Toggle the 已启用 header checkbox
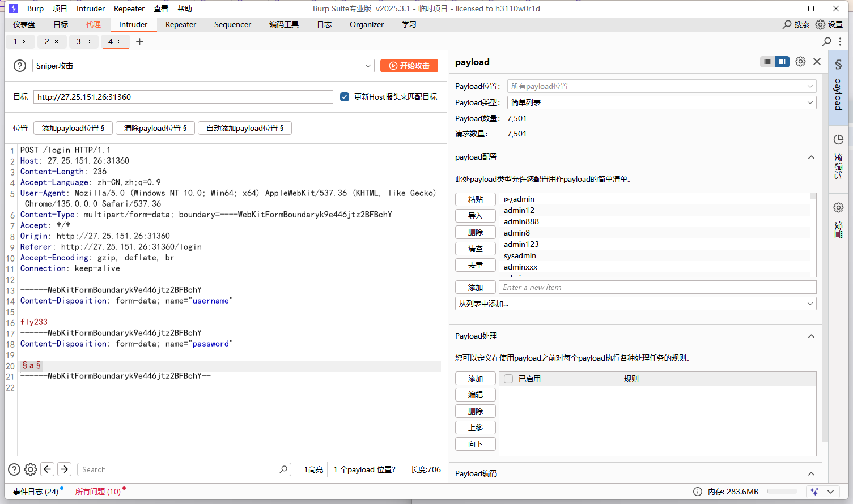This screenshot has height=504, width=853. [x=508, y=379]
